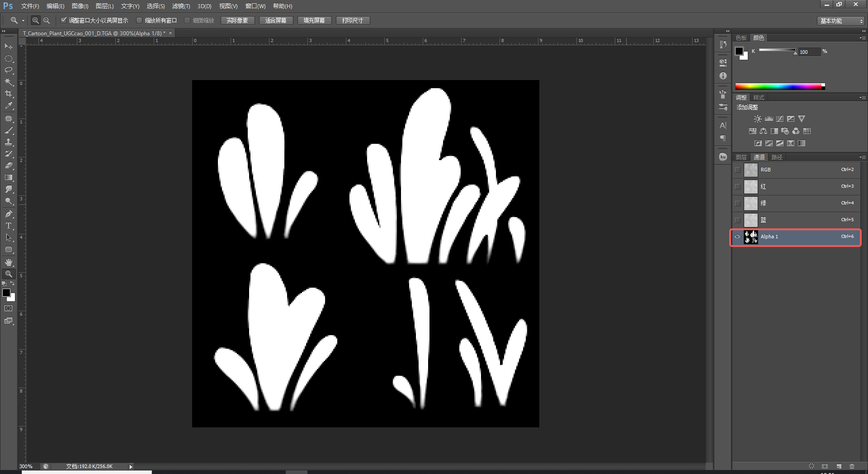Select the Magic Wand tool
The image size is (868, 474).
click(x=9, y=82)
